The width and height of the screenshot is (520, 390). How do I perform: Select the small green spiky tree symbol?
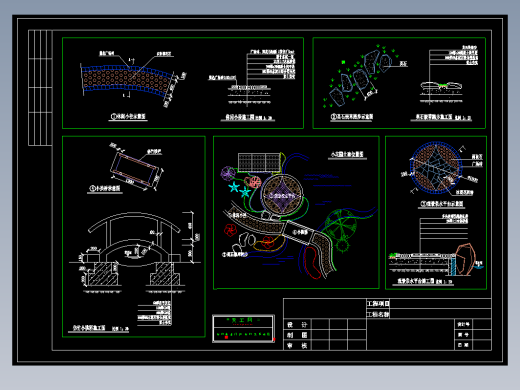[342, 246]
